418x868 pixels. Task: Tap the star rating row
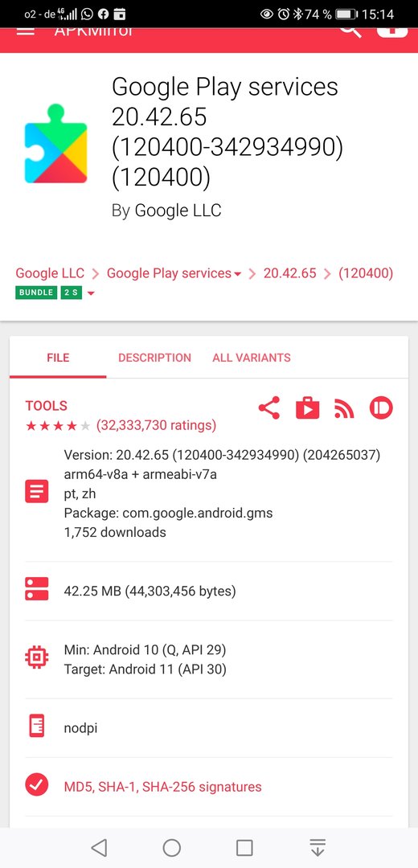[x=121, y=426]
